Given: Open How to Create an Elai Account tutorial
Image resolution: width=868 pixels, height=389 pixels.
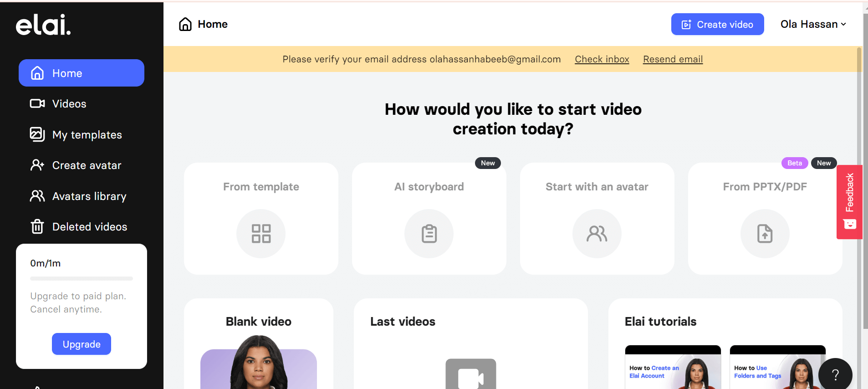Looking at the screenshot, I should point(673,367).
